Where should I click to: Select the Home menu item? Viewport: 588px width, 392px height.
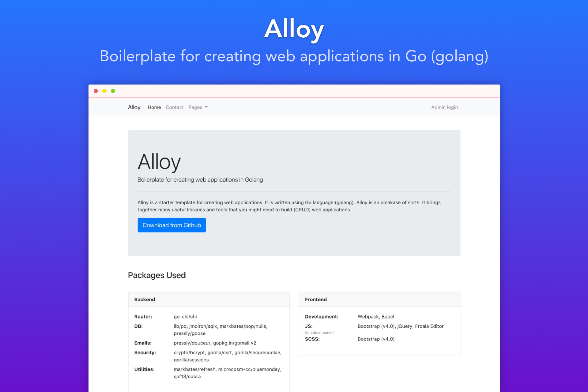pyautogui.click(x=154, y=107)
